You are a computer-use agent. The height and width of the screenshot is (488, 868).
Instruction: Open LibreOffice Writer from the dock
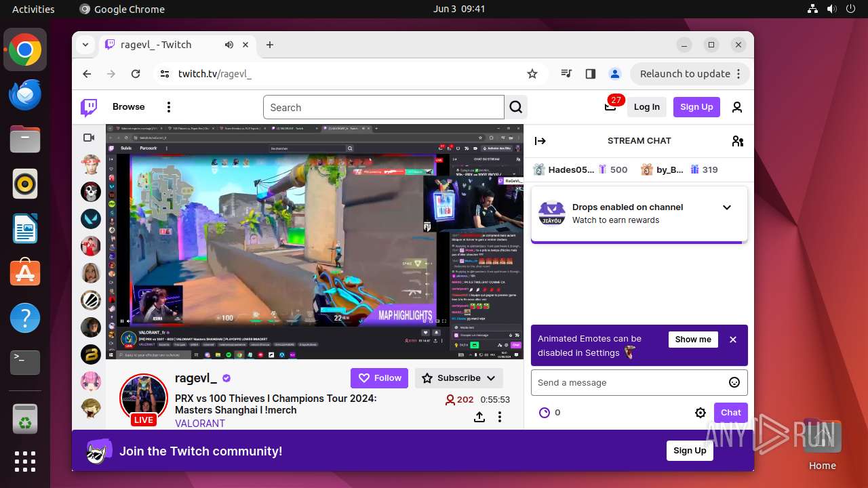tap(25, 228)
